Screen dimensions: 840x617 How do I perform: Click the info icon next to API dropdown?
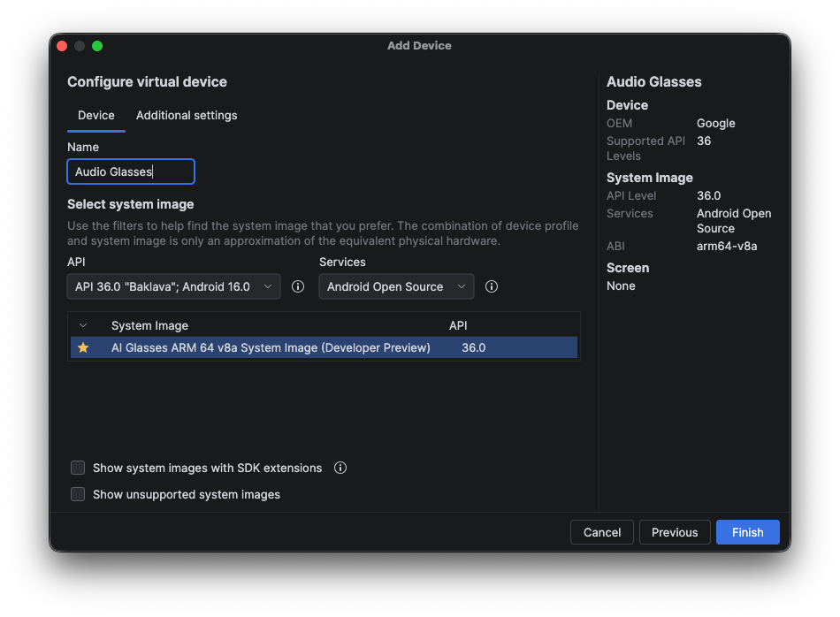298,286
